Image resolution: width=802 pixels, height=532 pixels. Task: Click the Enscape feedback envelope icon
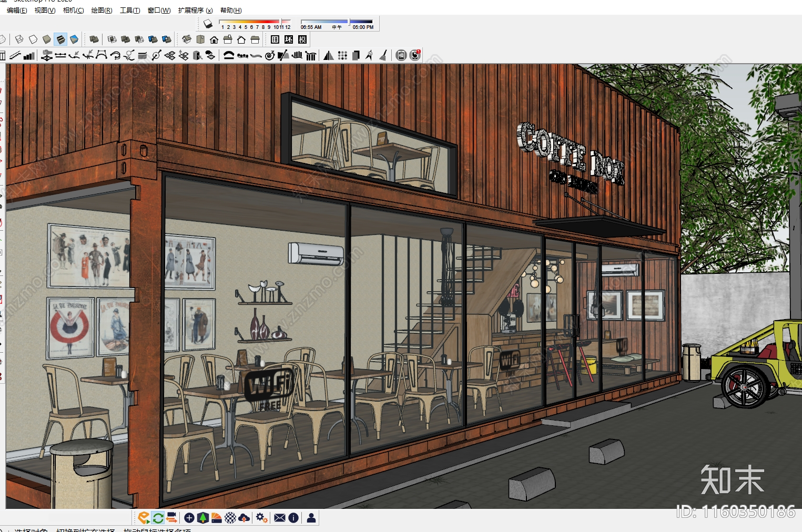coord(280,518)
